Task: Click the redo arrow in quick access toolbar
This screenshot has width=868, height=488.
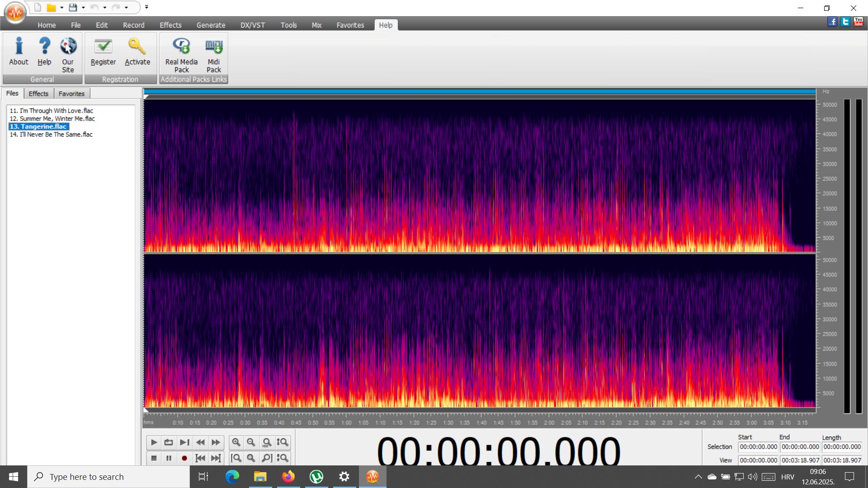Action: click(x=116, y=7)
